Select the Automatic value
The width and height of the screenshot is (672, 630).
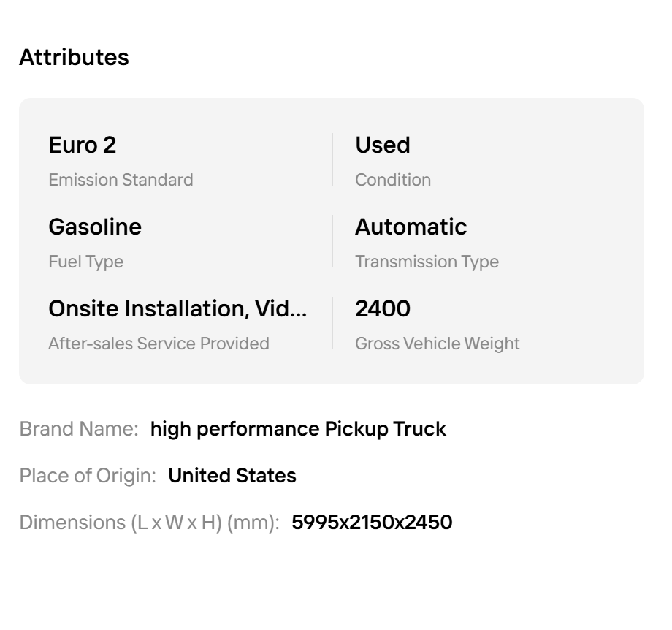click(411, 227)
